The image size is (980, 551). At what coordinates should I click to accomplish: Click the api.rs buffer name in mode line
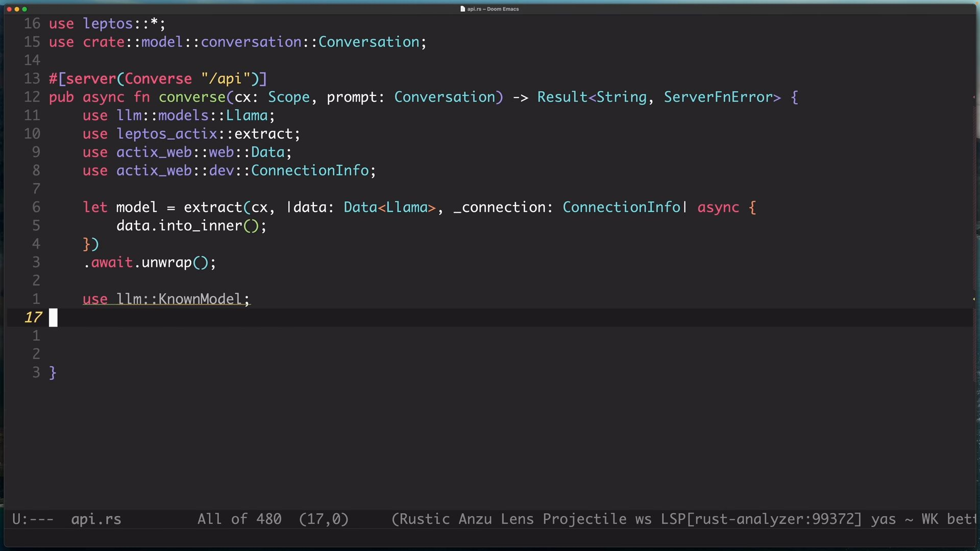[x=96, y=519]
